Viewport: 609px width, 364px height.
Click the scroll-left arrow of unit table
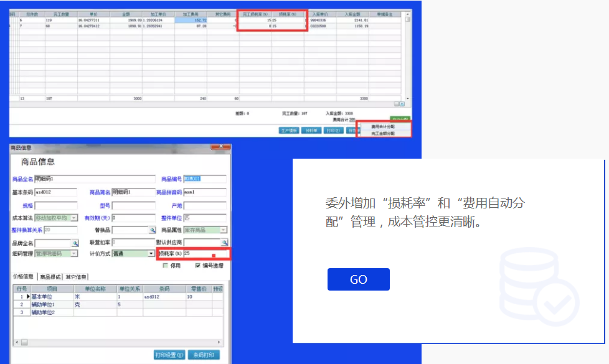tap(16, 343)
